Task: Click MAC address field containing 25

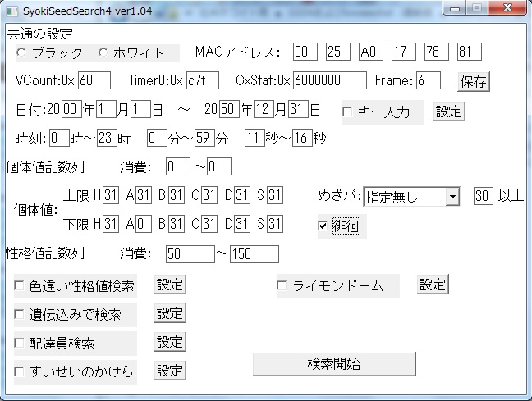Action: 338,52
